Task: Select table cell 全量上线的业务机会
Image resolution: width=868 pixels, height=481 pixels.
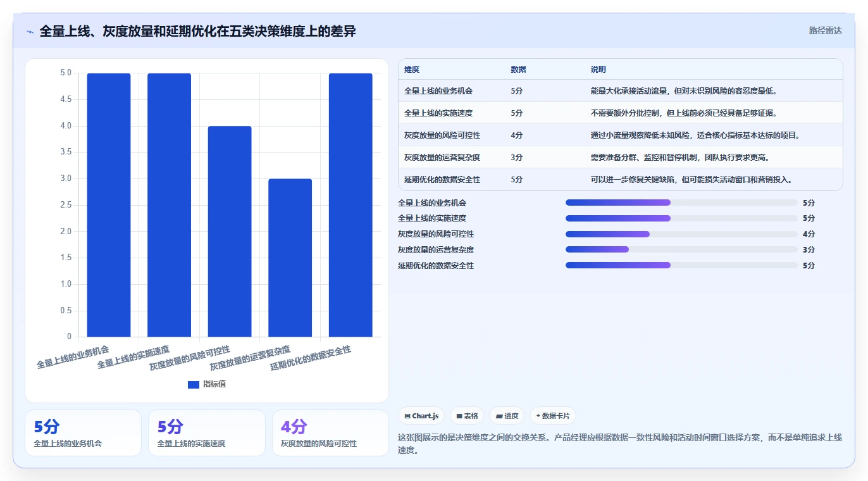Action: coord(438,91)
